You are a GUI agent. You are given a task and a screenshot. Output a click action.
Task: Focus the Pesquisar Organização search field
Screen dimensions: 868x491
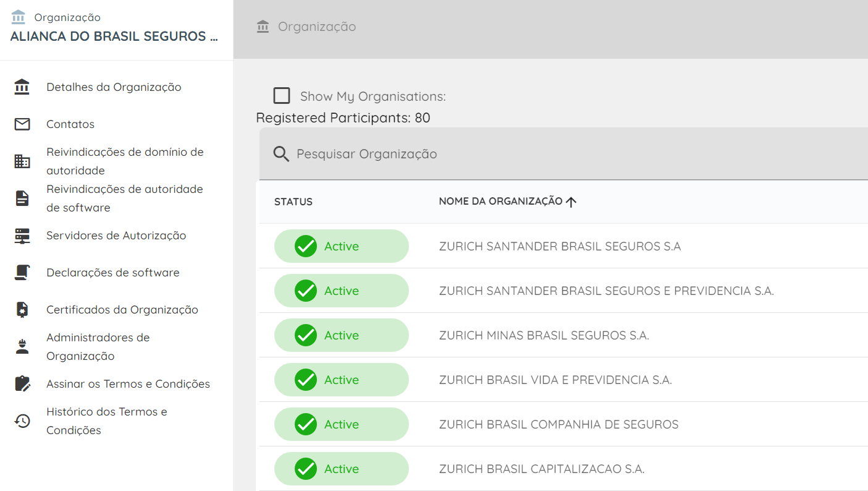[563, 154]
